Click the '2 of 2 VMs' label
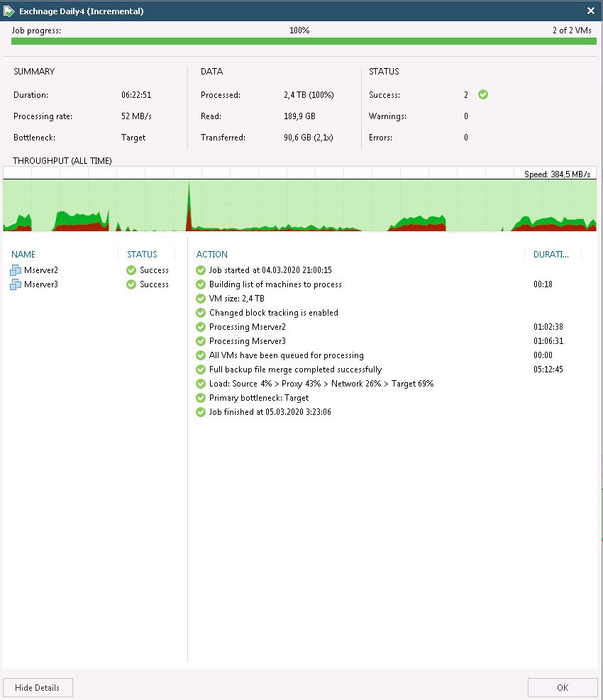Screen dimensions: 603x700 tap(572, 30)
